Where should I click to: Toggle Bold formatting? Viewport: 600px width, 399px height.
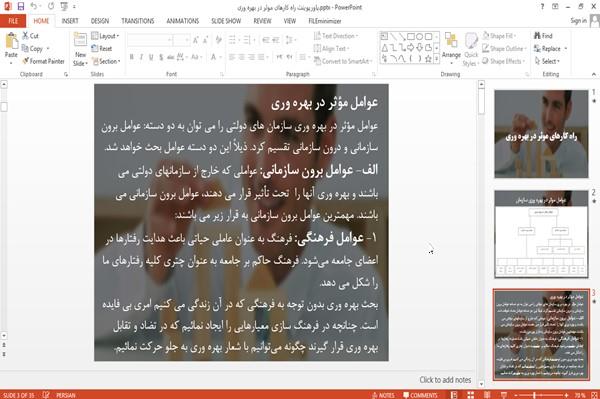pyautogui.click(x=132, y=57)
